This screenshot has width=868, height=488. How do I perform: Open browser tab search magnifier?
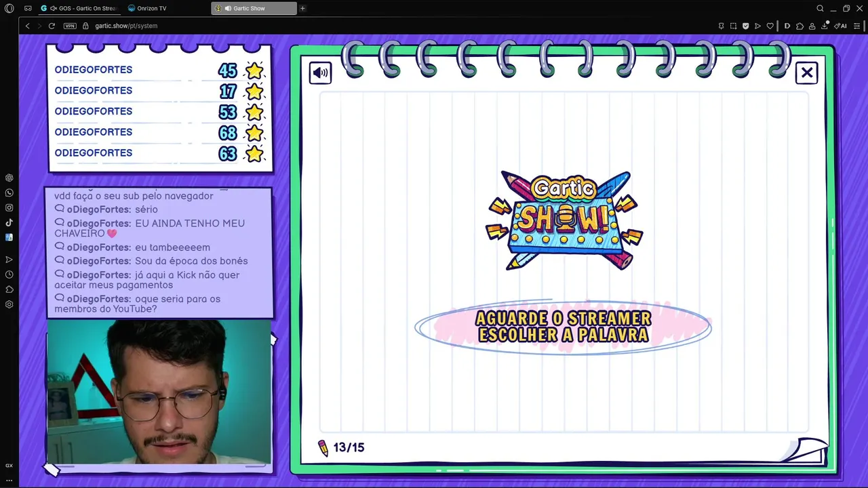point(820,8)
